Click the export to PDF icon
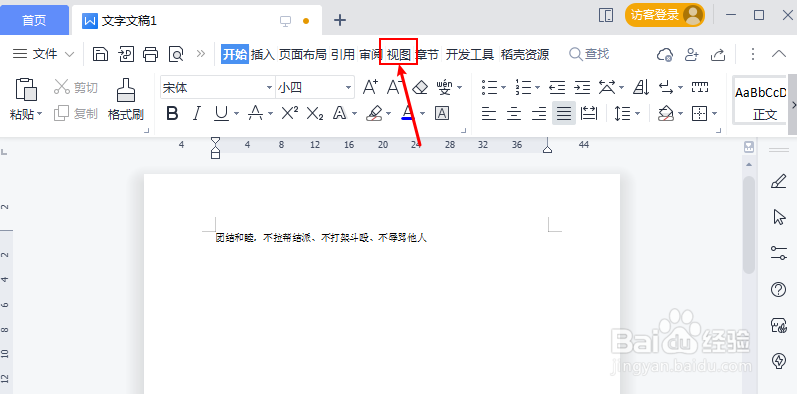 point(126,54)
